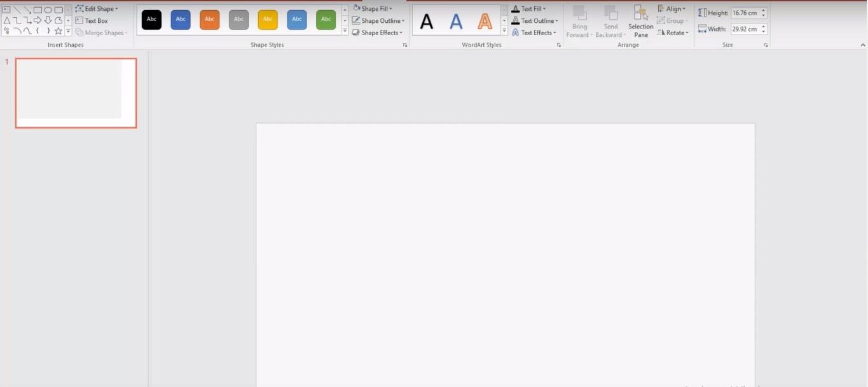Apply the green Abc shape style
Screen dimensions: 868x387
(x=326, y=20)
